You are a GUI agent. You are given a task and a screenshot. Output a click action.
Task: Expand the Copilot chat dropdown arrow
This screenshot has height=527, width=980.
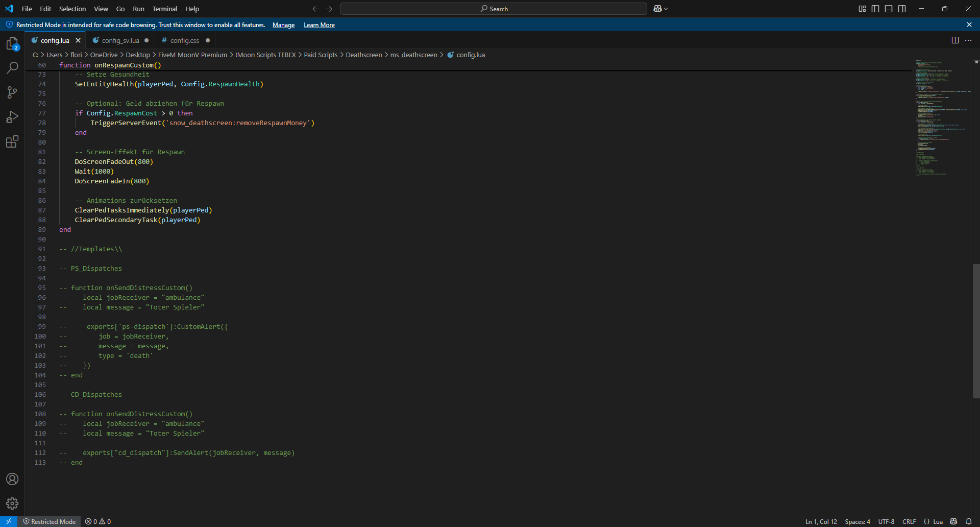tap(666, 9)
